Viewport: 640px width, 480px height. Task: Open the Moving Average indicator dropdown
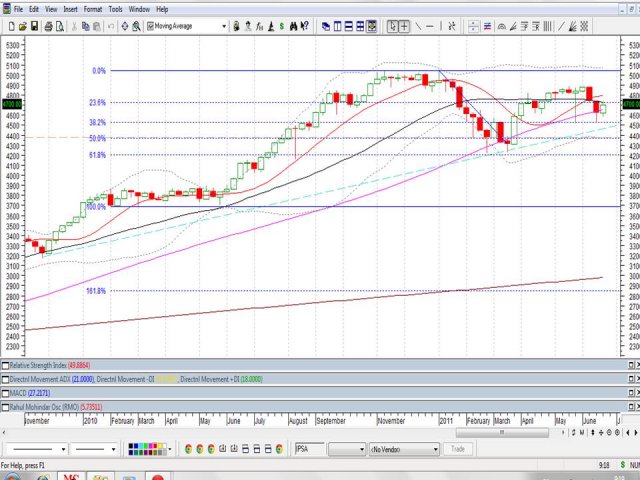pyautogui.click(x=223, y=25)
